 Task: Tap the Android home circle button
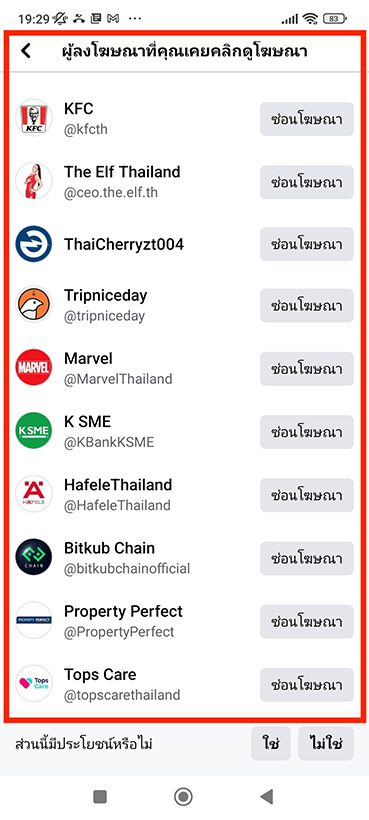pyautogui.click(x=183, y=796)
